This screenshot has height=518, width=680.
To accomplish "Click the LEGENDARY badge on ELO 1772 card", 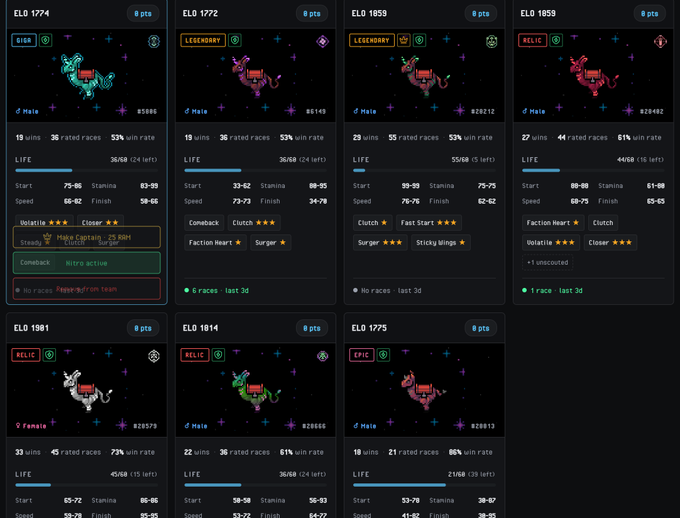I will [203, 40].
